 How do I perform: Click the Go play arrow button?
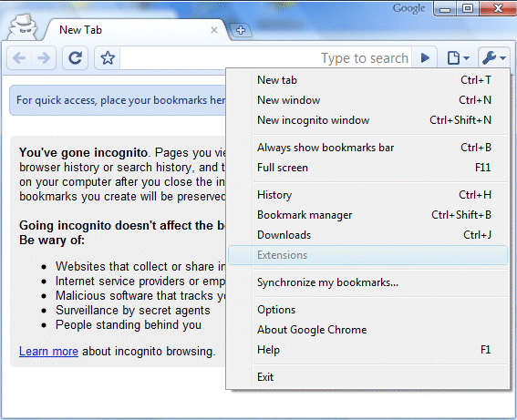(425, 58)
